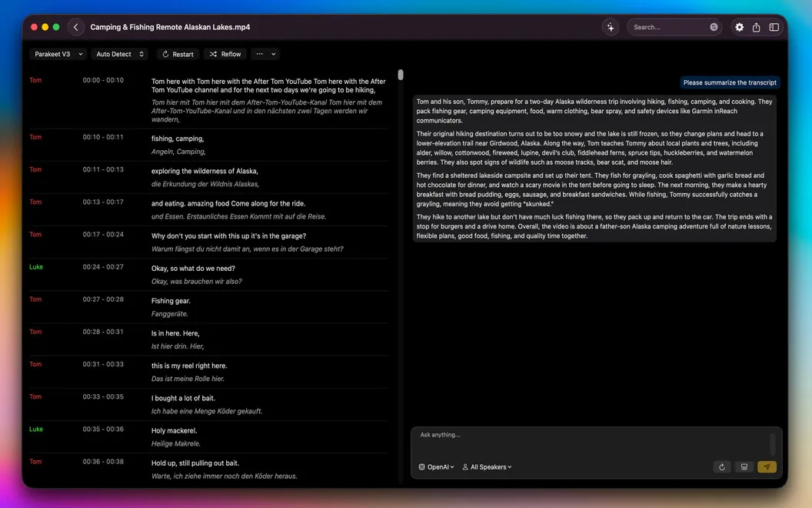Viewport: 812px width, 508px height.
Task: Regenerate the response with the refresh icon
Action: pos(722,467)
